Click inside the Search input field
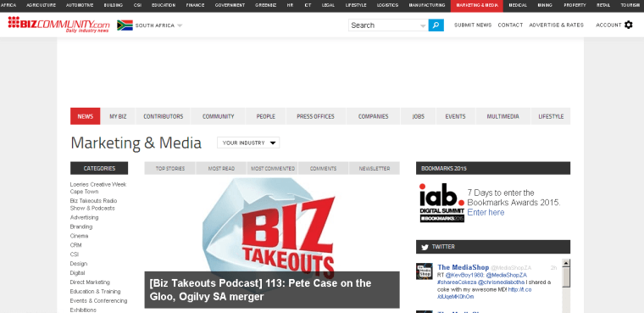Viewport: 644px width, 313px height. tap(384, 25)
